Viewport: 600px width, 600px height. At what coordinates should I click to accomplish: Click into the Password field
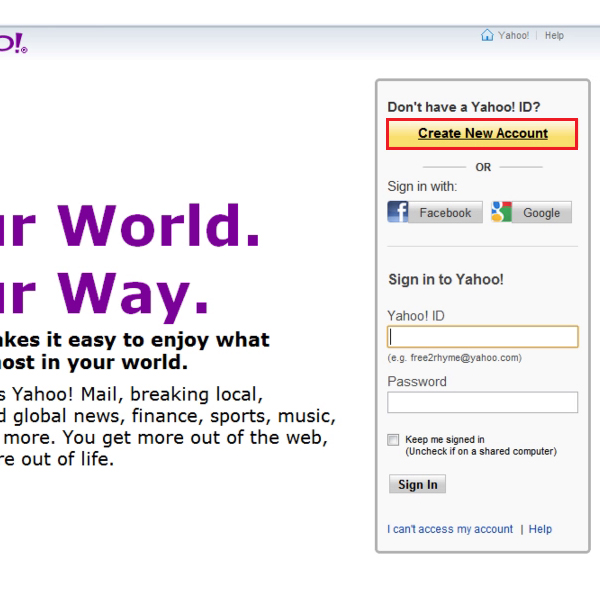[483, 402]
